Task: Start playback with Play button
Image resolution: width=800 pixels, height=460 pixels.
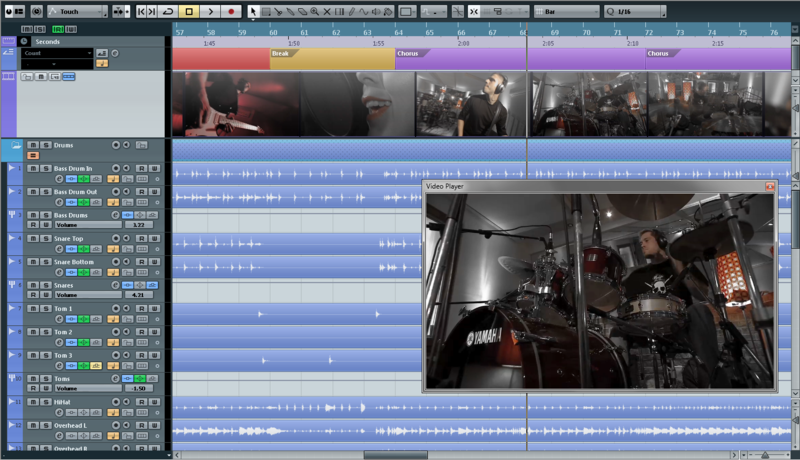Action: pos(210,11)
